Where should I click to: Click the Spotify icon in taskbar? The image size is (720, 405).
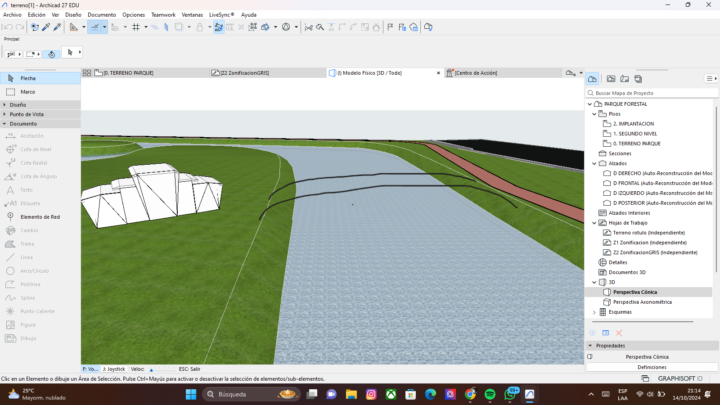click(490, 395)
